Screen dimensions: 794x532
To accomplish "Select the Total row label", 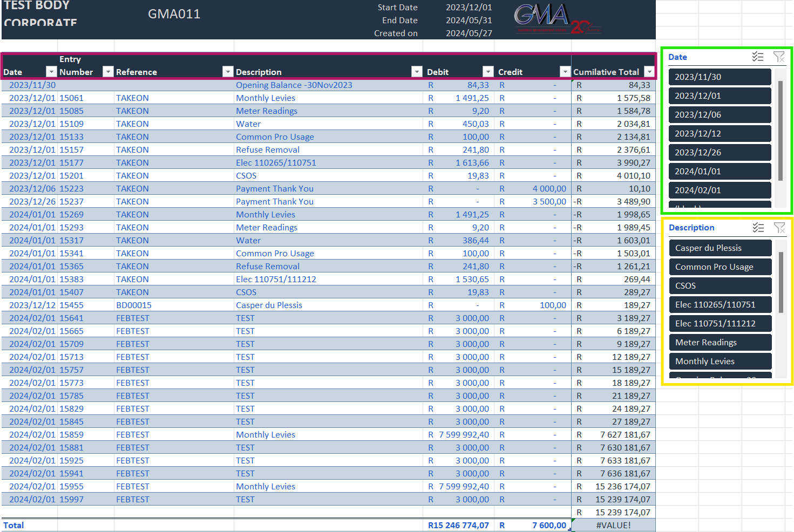I will [13, 525].
